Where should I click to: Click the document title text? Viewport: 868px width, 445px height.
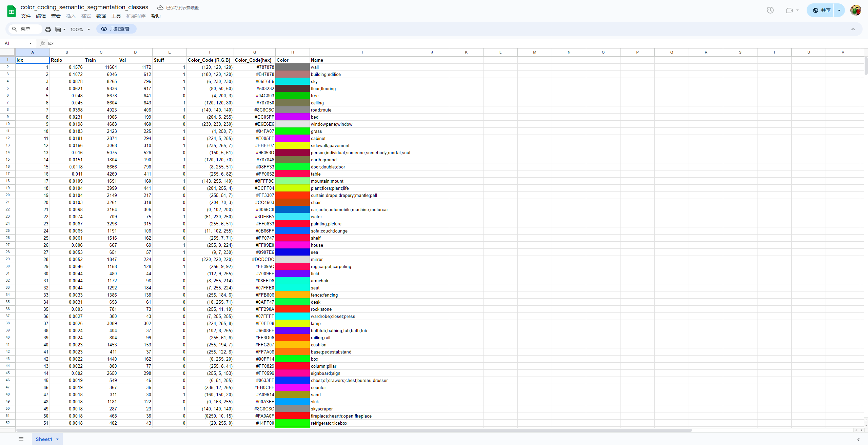pyautogui.click(x=84, y=7)
